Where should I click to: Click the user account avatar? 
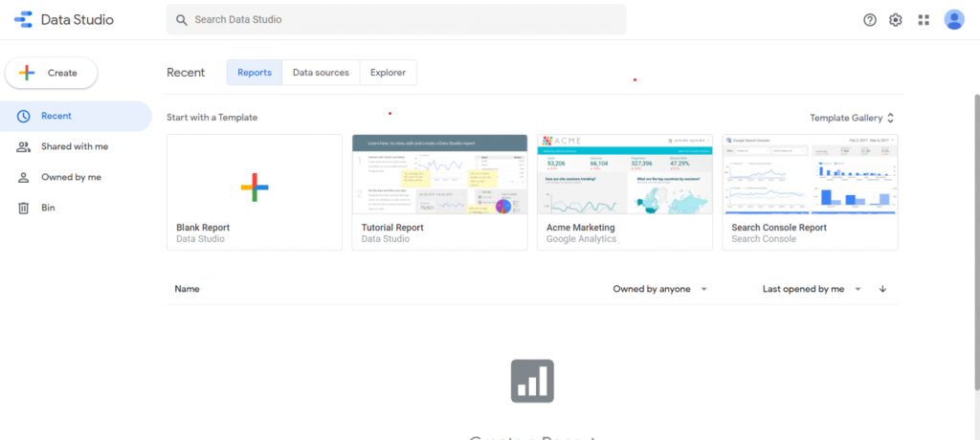(953, 19)
